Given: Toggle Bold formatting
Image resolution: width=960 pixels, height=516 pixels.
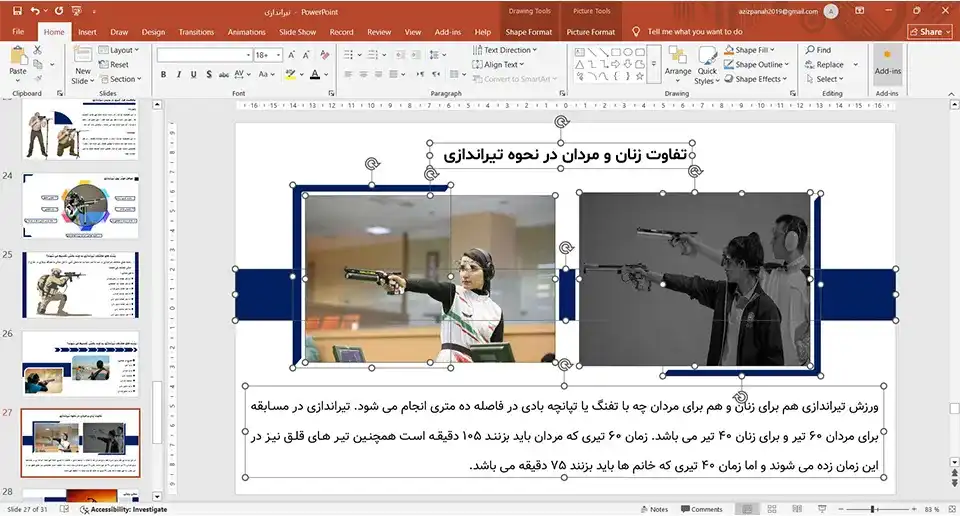Looking at the screenshot, I should point(163,74).
